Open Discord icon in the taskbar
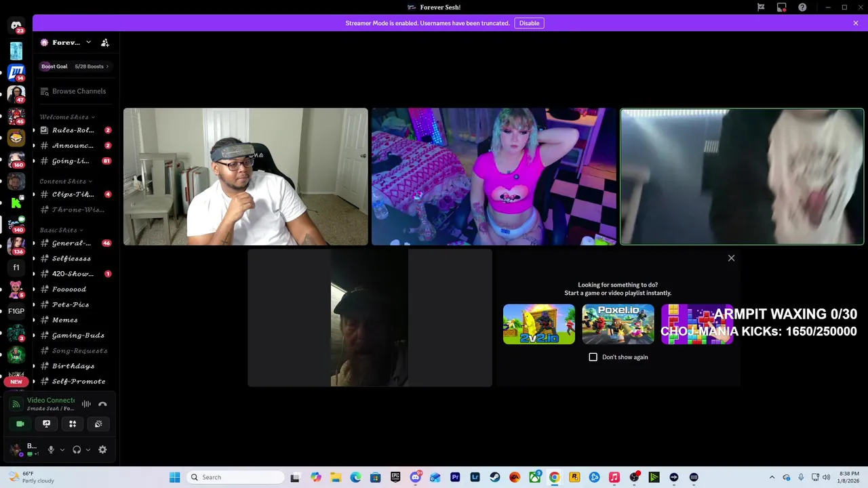 point(416,477)
